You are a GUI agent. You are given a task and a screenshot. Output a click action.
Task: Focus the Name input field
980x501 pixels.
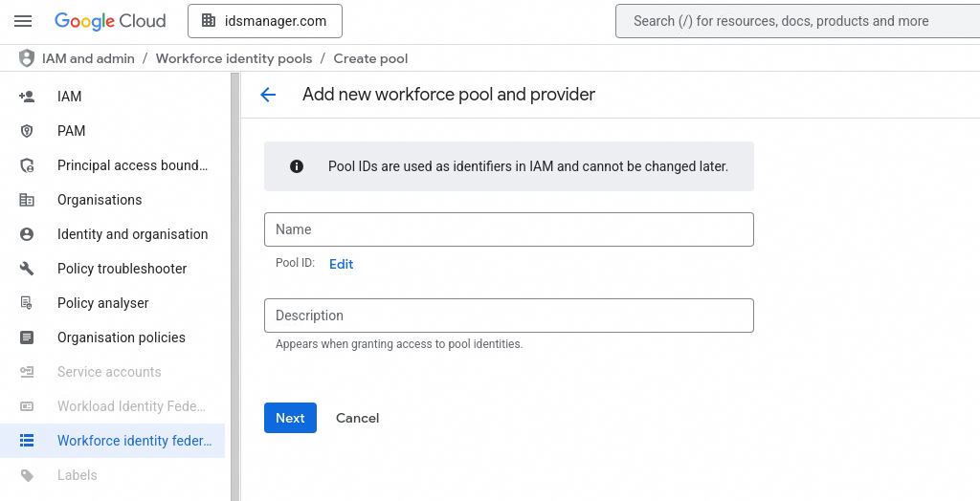coord(509,229)
